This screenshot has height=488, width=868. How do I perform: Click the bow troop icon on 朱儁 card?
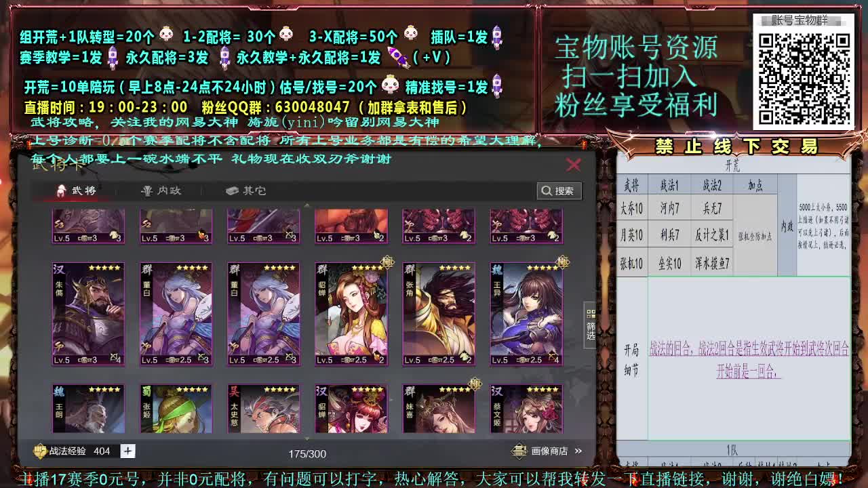coord(115,357)
